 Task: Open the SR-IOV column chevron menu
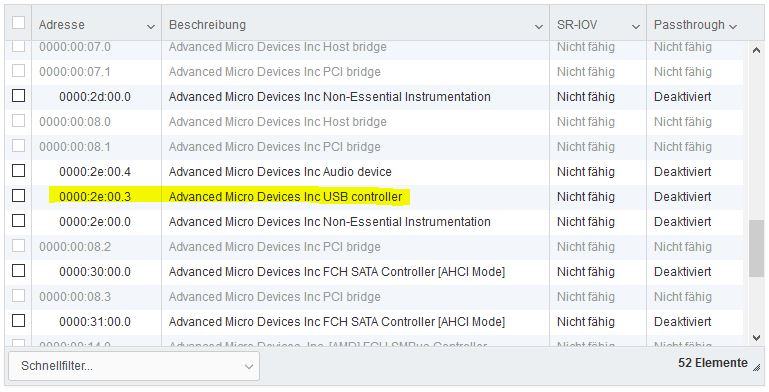click(636, 26)
